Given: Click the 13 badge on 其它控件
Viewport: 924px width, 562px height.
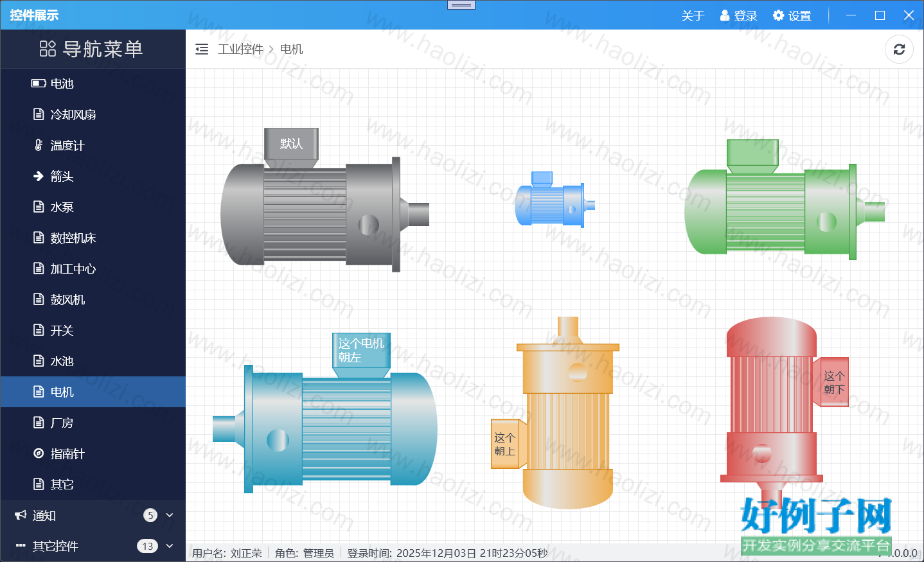Looking at the screenshot, I should click(x=148, y=546).
